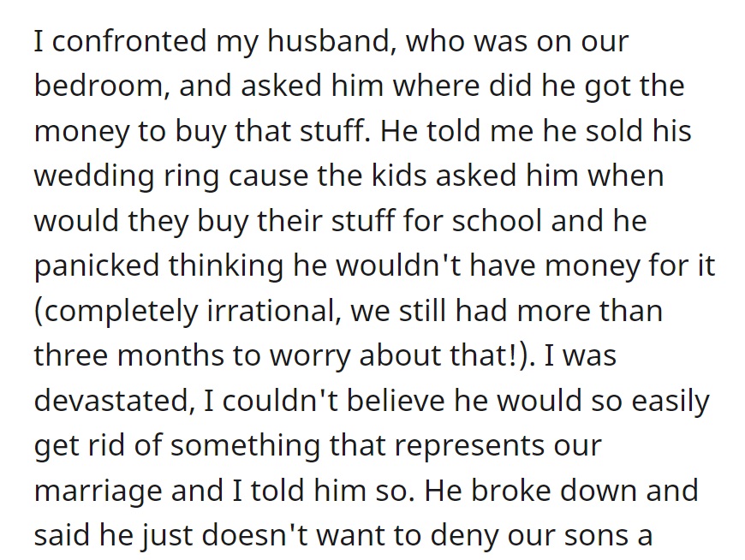Click the word "thinking" after panicked

coord(226,265)
